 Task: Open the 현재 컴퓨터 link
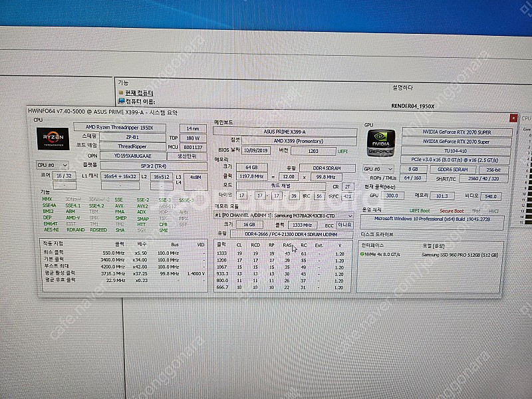tap(139, 92)
